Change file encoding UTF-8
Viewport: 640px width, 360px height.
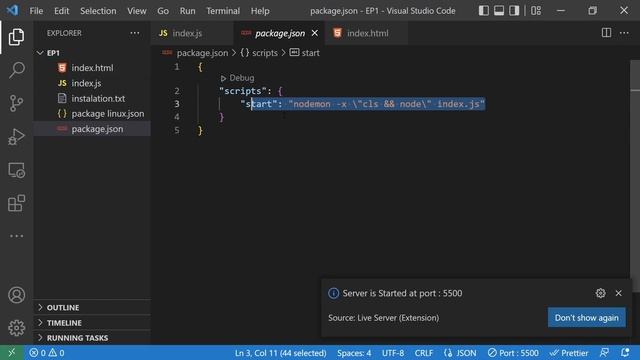[393, 353]
